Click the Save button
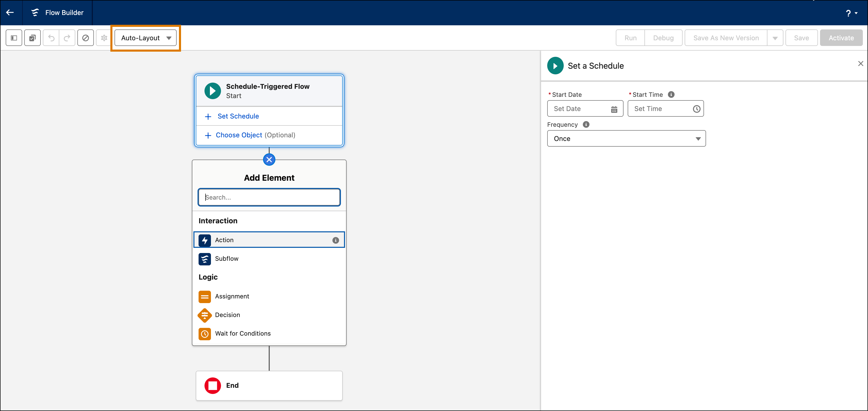Image resolution: width=868 pixels, height=411 pixels. (x=801, y=38)
